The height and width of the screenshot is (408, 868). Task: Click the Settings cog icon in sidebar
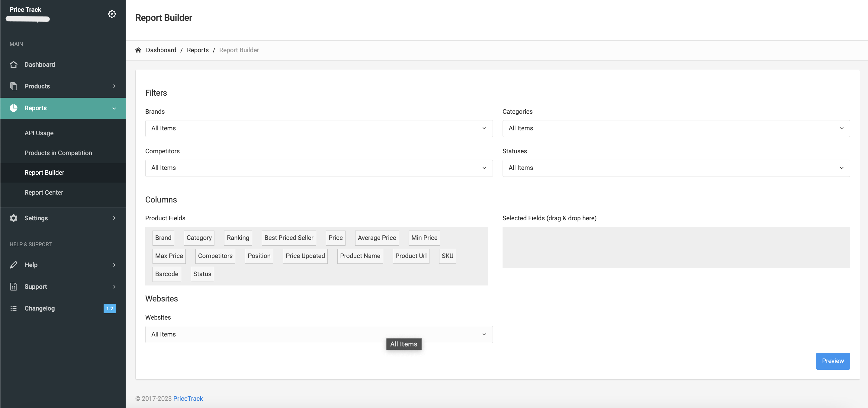coord(14,218)
